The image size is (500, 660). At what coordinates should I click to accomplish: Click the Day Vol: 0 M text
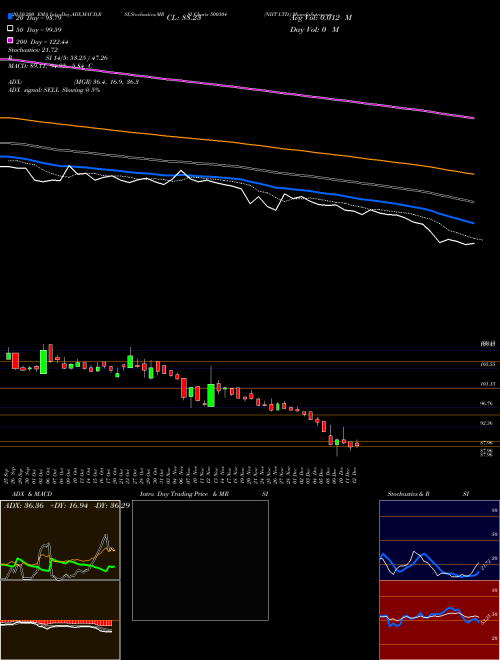click(x=314, y=30)
